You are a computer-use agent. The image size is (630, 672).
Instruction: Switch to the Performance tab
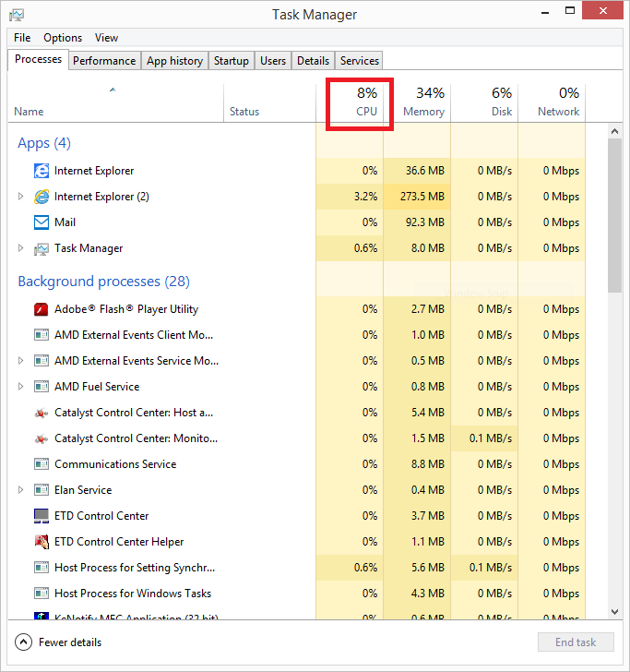pyautogui.click(x=104, y=61)
